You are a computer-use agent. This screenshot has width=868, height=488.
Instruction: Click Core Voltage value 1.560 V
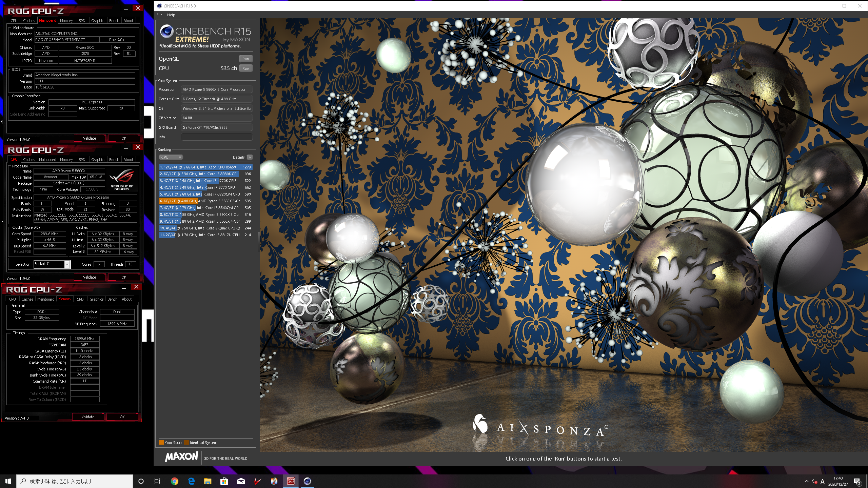[x=92, y=189]
